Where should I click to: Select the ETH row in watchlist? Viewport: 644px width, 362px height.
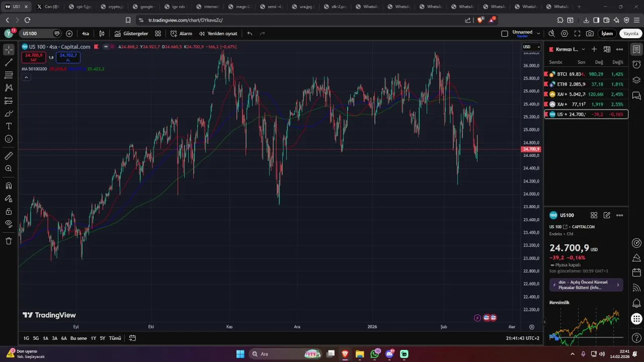pos(586,84)
